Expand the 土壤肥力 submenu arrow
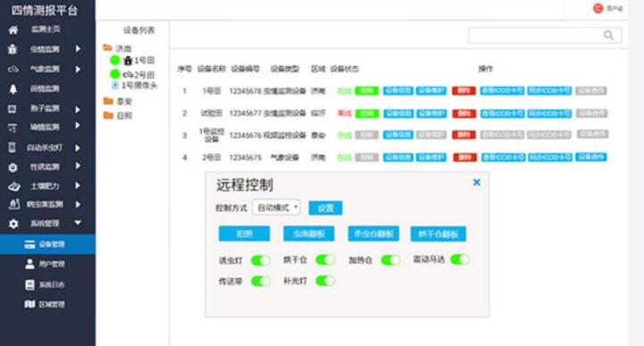Screen dimensions: 644x346 click(78, 186)
